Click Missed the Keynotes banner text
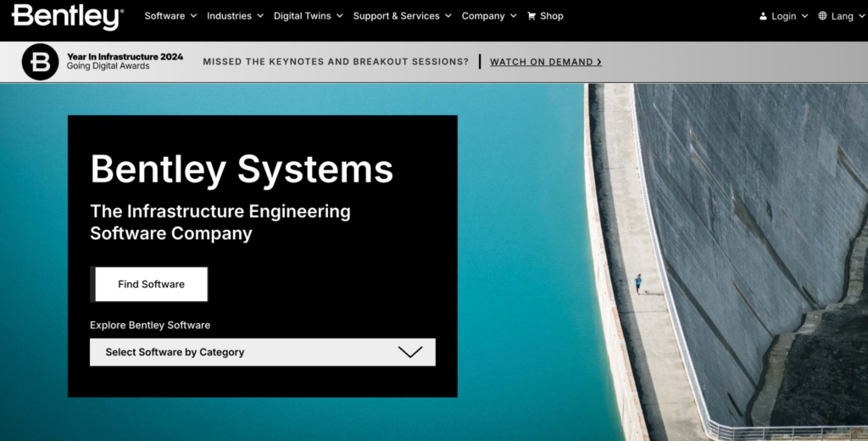This screenshot has width=868, height=441. (336, 62)
